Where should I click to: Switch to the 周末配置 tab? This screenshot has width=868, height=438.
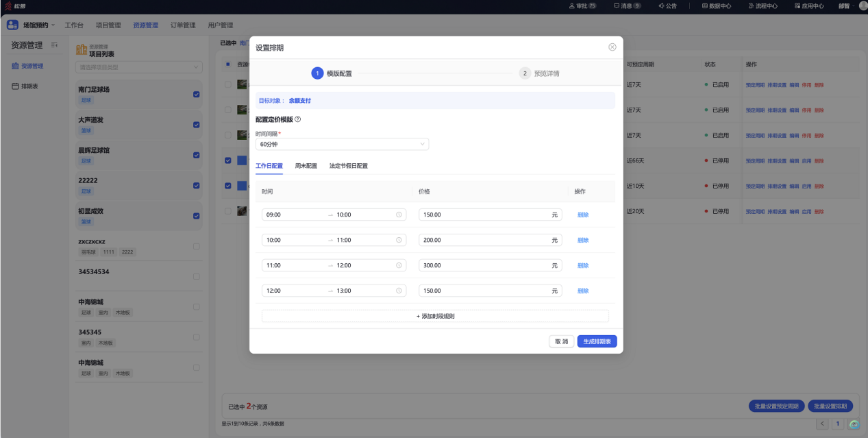306,166
